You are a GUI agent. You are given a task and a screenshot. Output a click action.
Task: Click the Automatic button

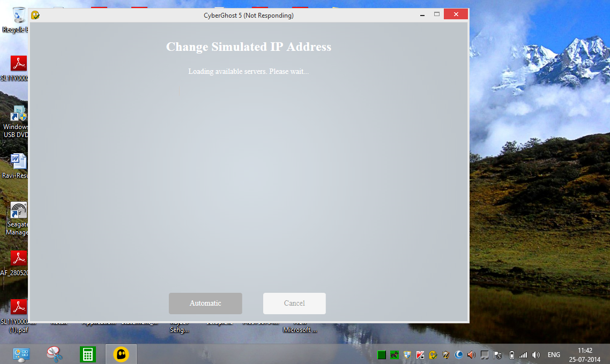tap(205, 304)
